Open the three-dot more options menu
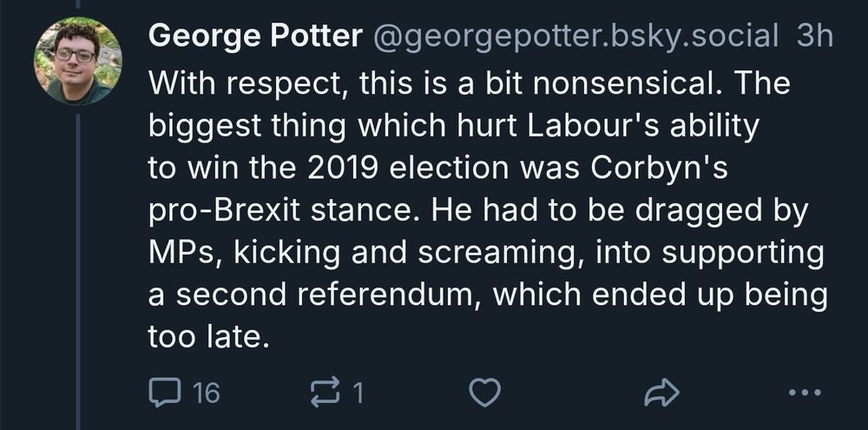The width and height of the screenshot is (868, 430). pyautogui.click(x=803, y=393)
